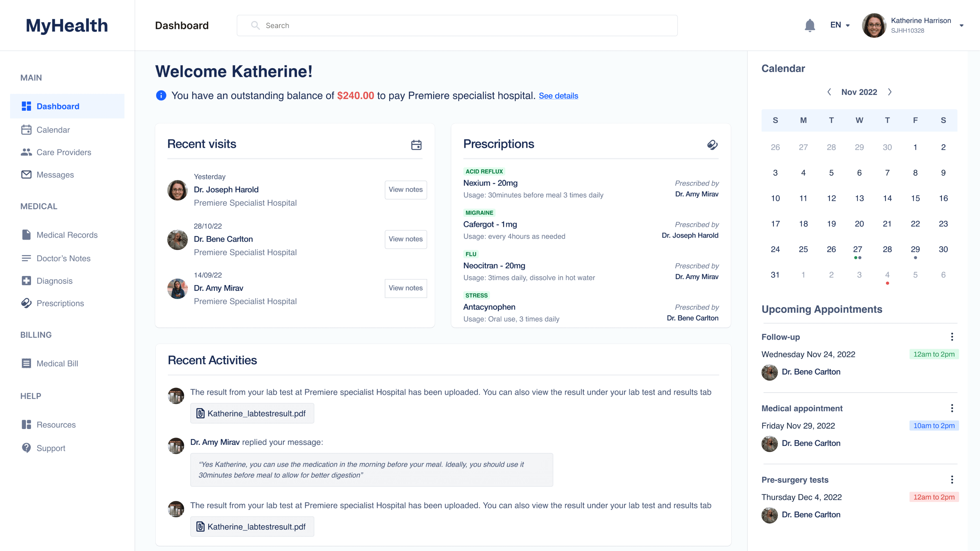
Task: Click Dr. Amy Mirav's visit avatar
Action: (177, 289)
